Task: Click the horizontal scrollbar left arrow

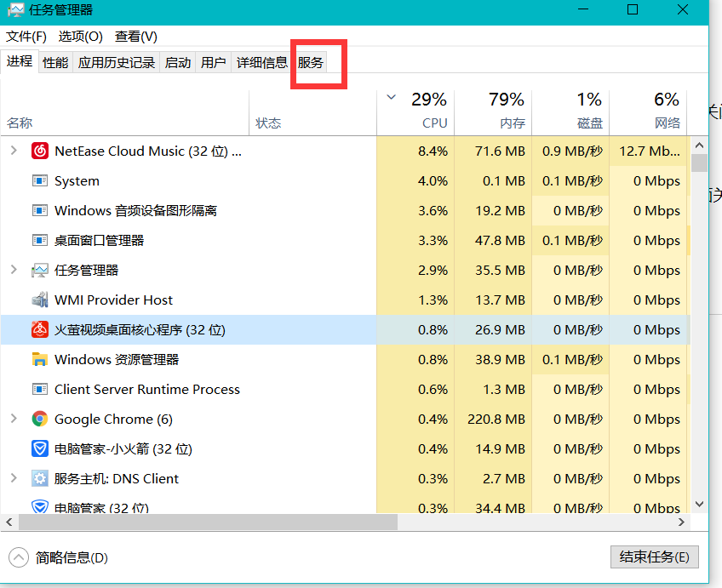Action: point(9,522)
